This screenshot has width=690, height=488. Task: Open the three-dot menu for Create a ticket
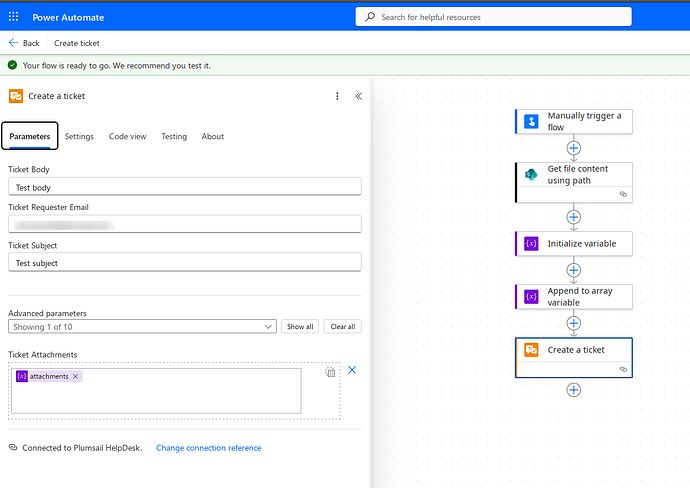point(337,96)
